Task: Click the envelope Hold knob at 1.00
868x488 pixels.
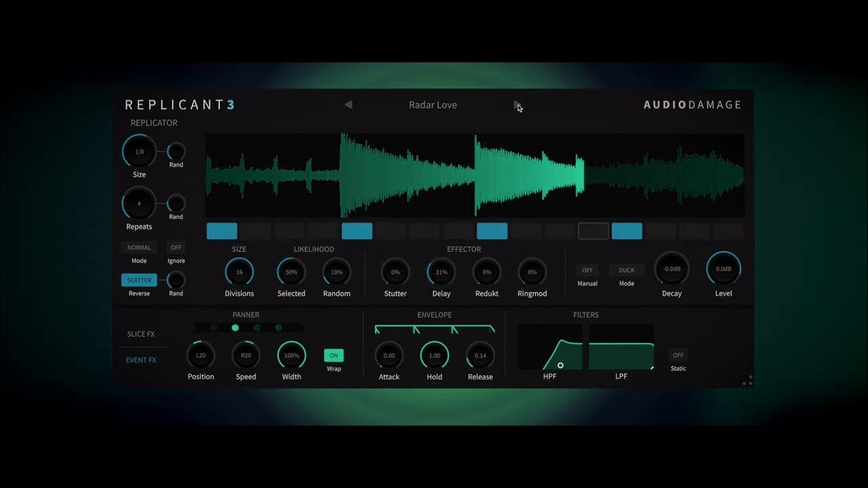Action: pyautogui.click(x=435, y=355)
